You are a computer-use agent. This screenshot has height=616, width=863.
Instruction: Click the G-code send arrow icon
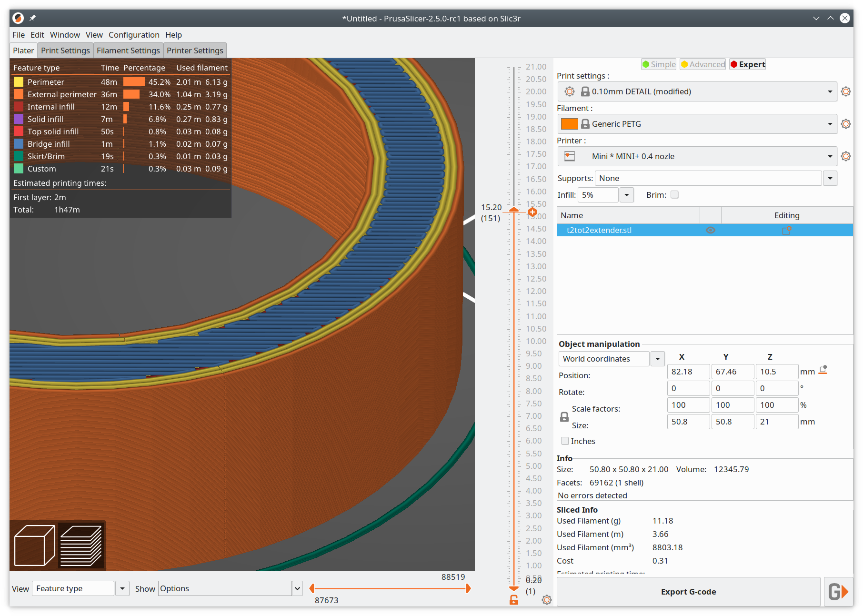click(838, 592)
